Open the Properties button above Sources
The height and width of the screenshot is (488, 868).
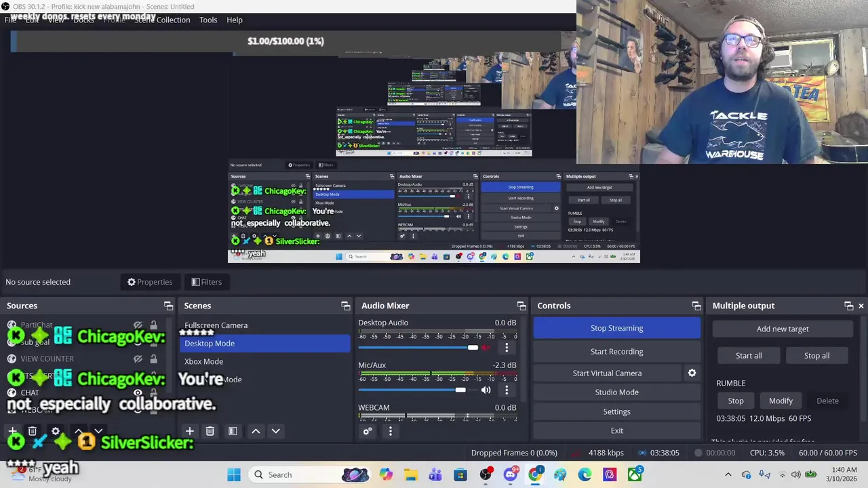click(150, 282)
